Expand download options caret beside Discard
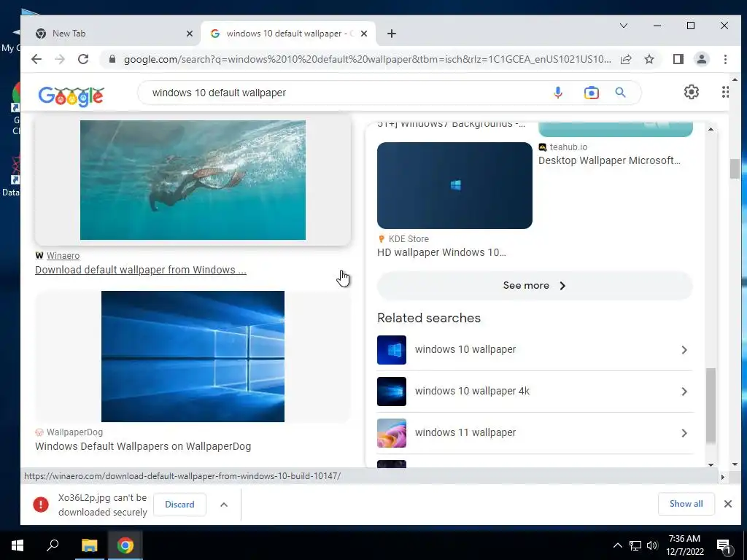 click(224, 505)
